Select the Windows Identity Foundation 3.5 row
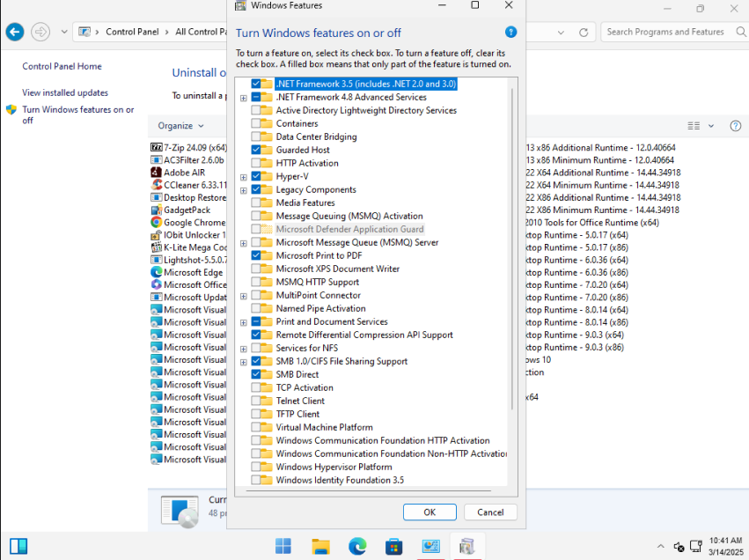 click(340, 480)
